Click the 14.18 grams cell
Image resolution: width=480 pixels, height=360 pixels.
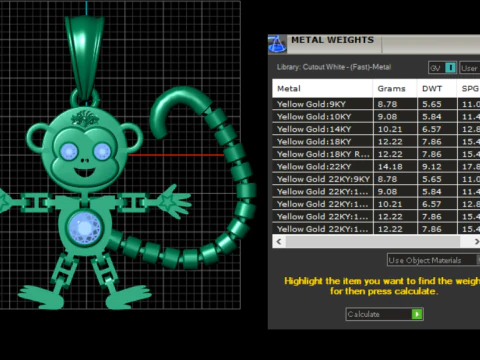[x=395, y=167]
